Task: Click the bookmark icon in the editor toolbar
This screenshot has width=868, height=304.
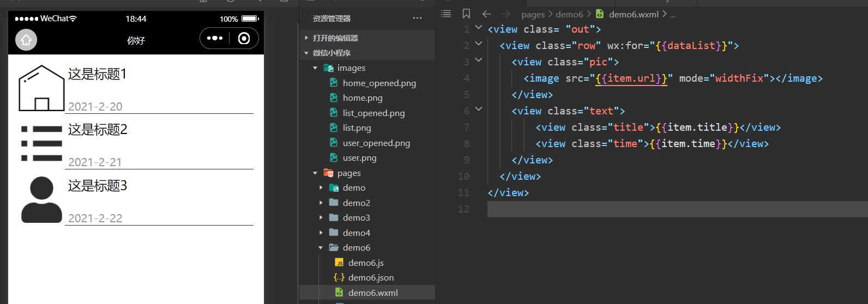Action: [x=466, y=14]
